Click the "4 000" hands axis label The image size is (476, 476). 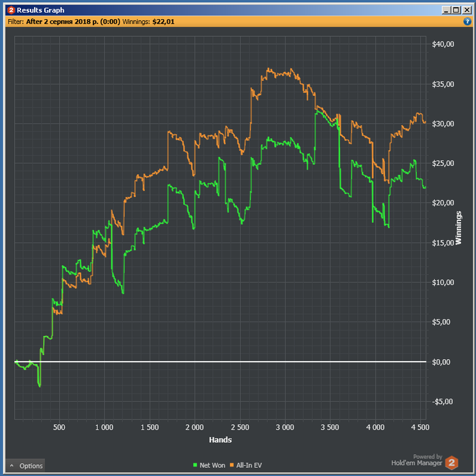375,428
